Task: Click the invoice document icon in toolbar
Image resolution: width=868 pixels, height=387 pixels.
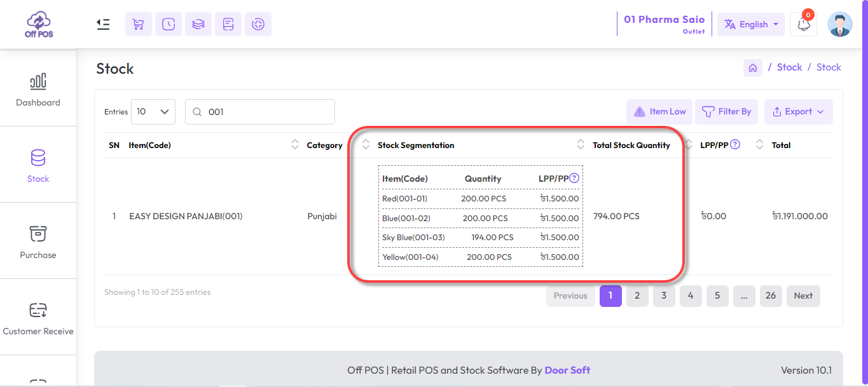Action: [228, 24]
